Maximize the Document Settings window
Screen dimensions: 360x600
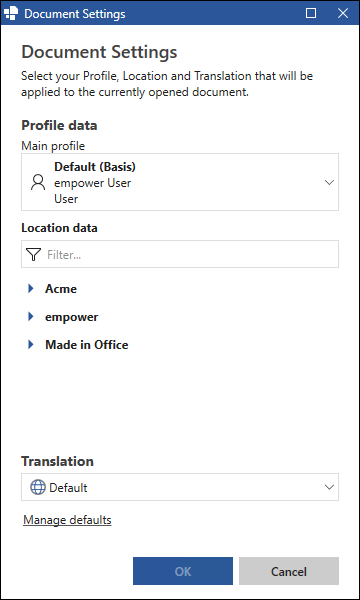311,13
